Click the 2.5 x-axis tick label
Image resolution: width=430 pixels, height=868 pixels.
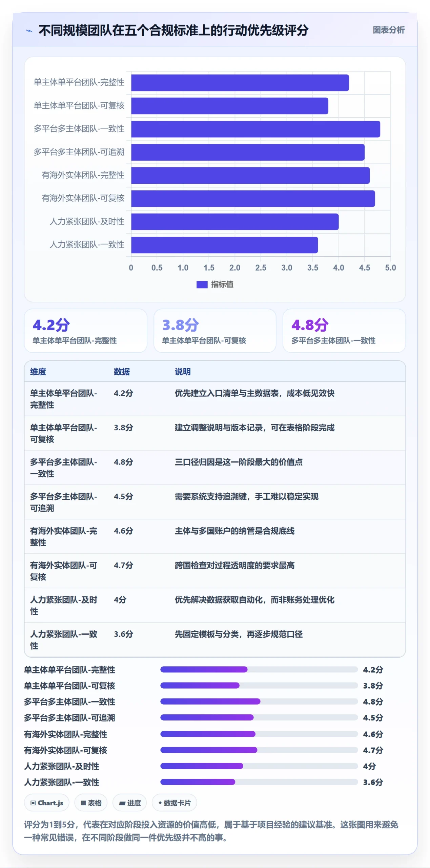coord(261,268)
